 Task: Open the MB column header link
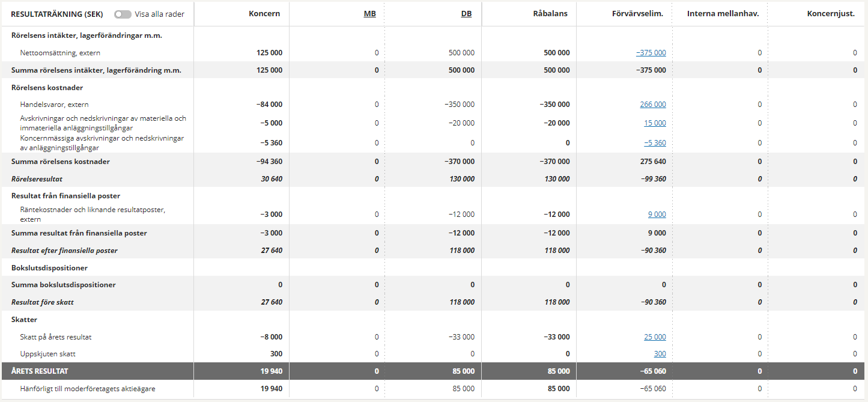tap(370, 14)
